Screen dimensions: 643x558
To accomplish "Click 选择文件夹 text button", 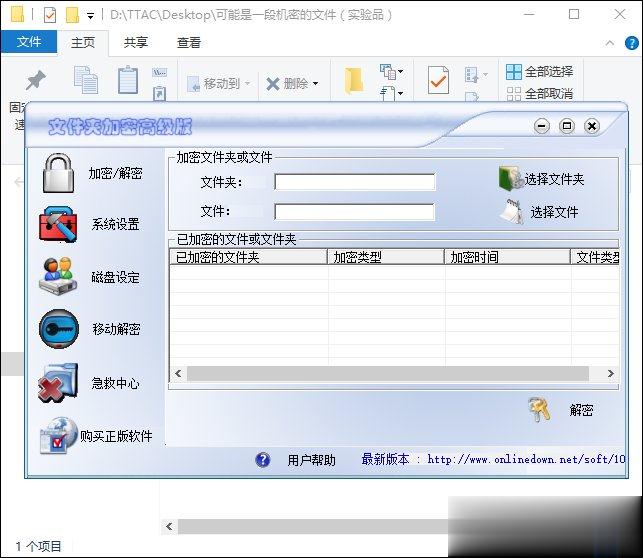I will (554, 179).
